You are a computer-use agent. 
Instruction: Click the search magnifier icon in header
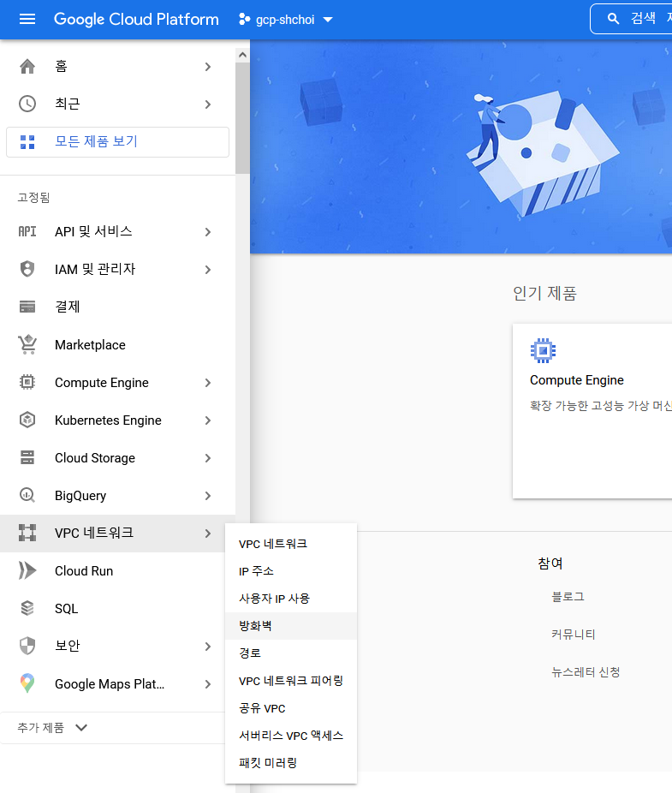(613, 19)
